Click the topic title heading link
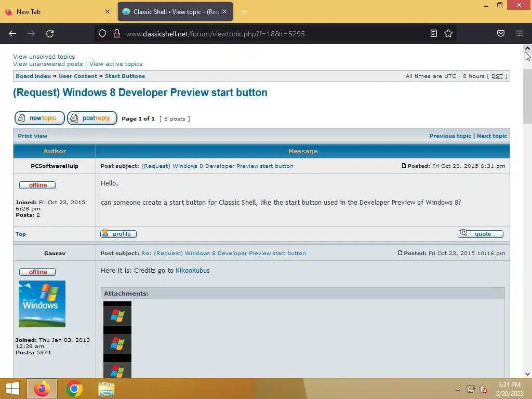 [x=140, y=92]
